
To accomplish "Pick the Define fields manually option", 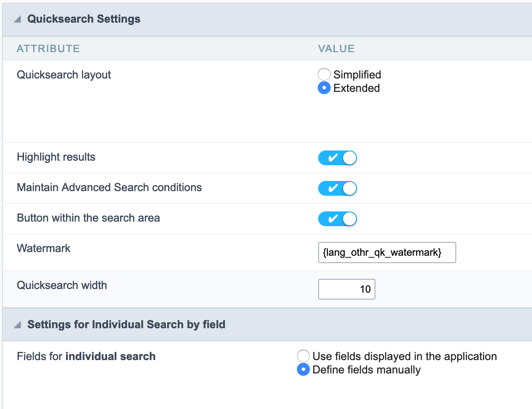I will [x=303, y=370].
